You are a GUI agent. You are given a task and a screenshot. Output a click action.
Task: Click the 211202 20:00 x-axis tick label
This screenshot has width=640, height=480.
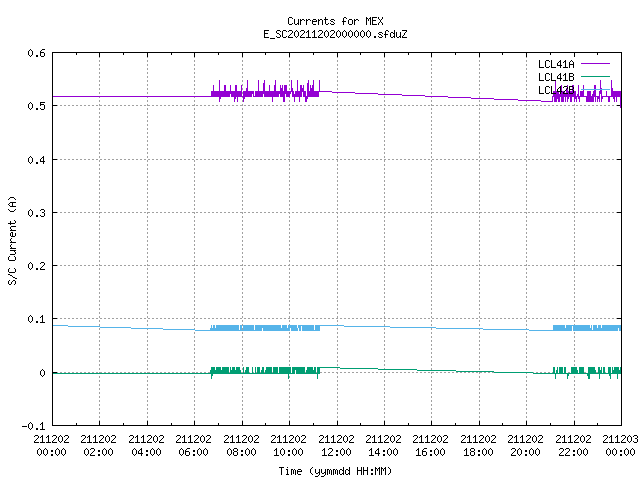pos(526,446)
